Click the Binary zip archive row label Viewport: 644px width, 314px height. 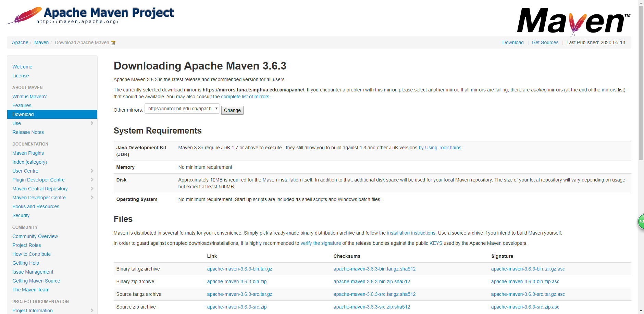click(135, 281)
